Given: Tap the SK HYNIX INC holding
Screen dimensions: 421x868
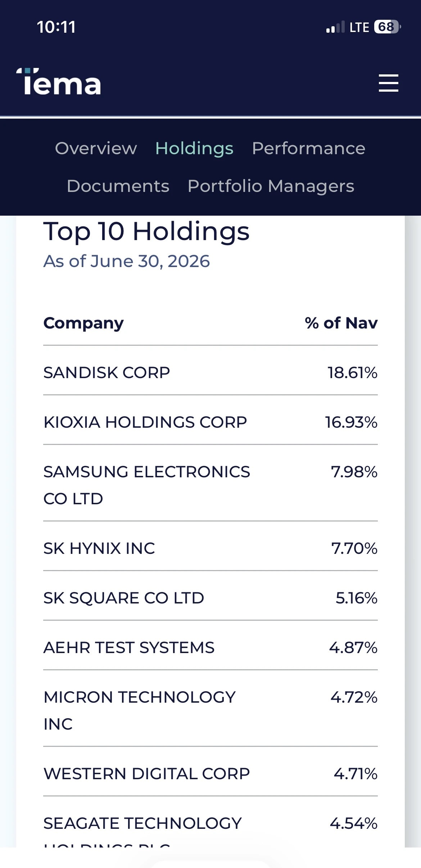Looking at the screenshot, I should pyautogui.click(x=210, y=548).
